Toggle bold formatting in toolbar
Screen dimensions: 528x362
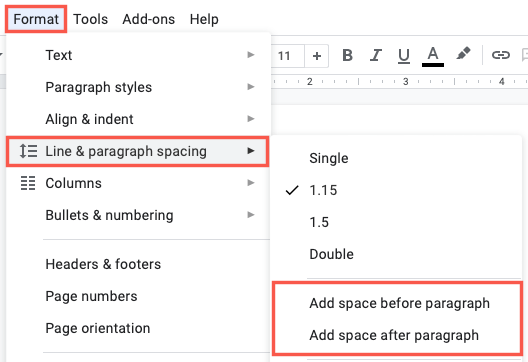pyautogui.click(x=347, y=55)
